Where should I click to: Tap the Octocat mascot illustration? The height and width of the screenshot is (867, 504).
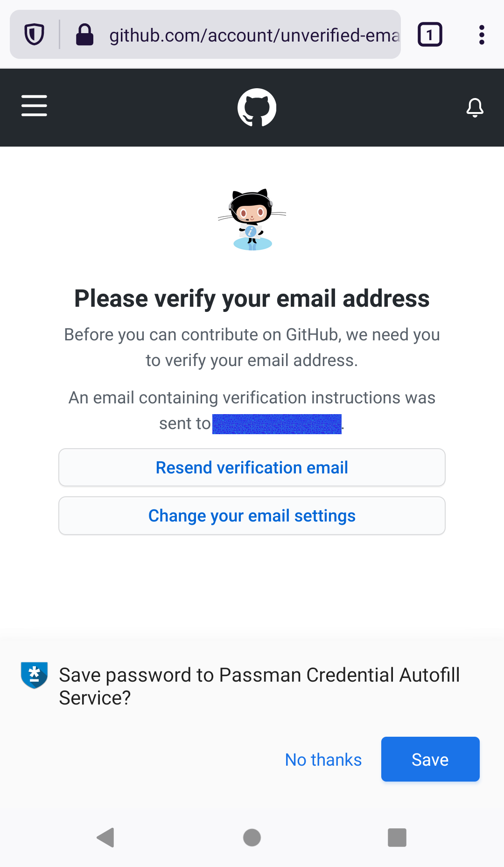click(252, 219)
